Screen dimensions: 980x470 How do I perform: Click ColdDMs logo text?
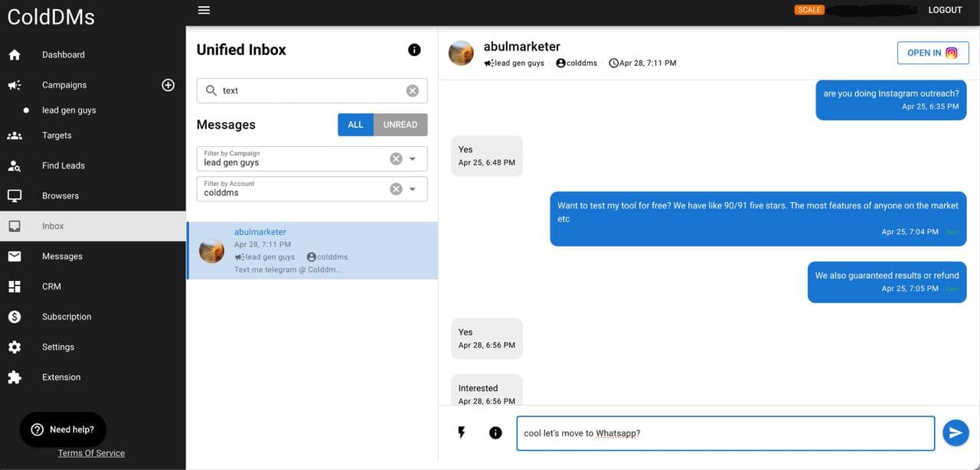[x=51, y=17]
